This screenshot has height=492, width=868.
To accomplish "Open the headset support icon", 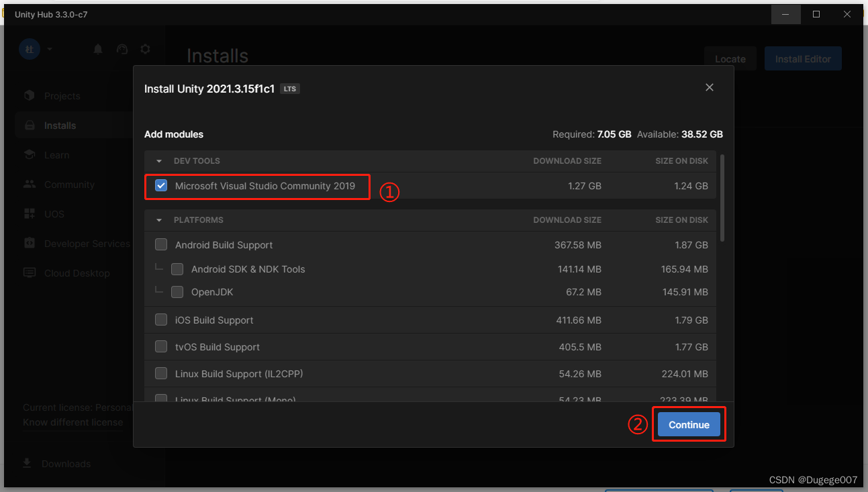I will [122, 49].
